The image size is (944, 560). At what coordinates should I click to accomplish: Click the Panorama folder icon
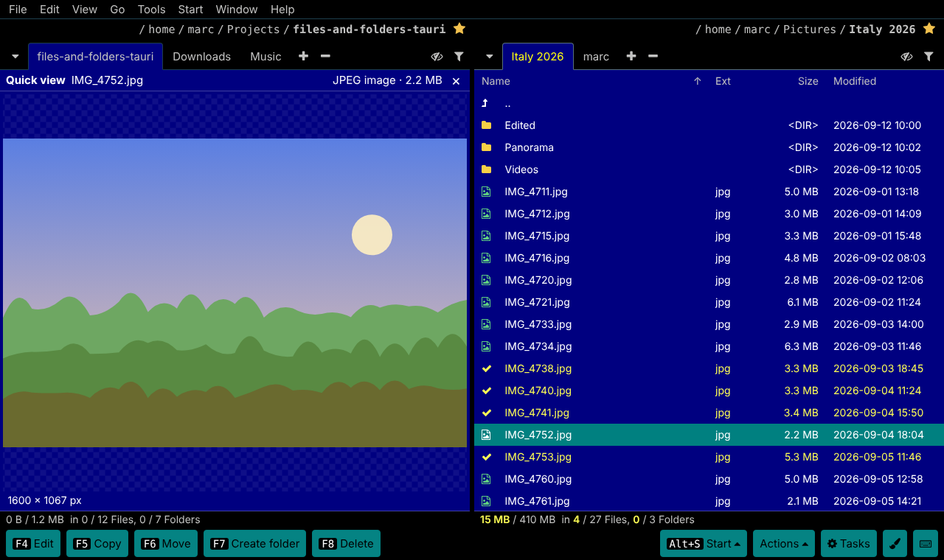click(x=486, y=147)
